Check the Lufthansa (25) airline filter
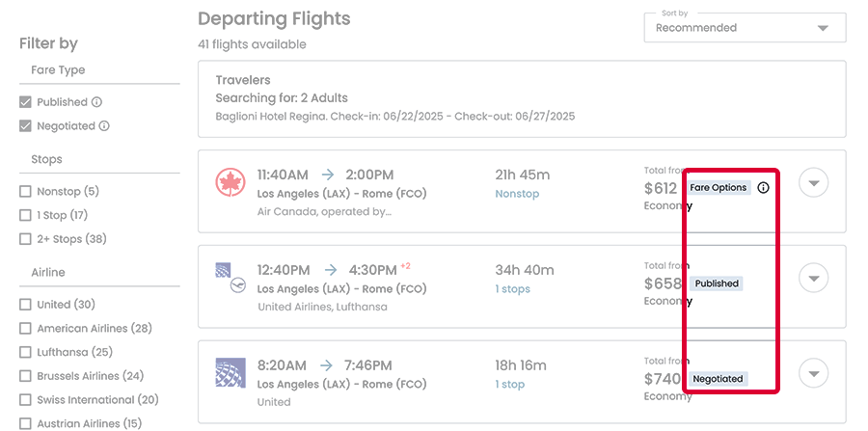 [26, 352]
